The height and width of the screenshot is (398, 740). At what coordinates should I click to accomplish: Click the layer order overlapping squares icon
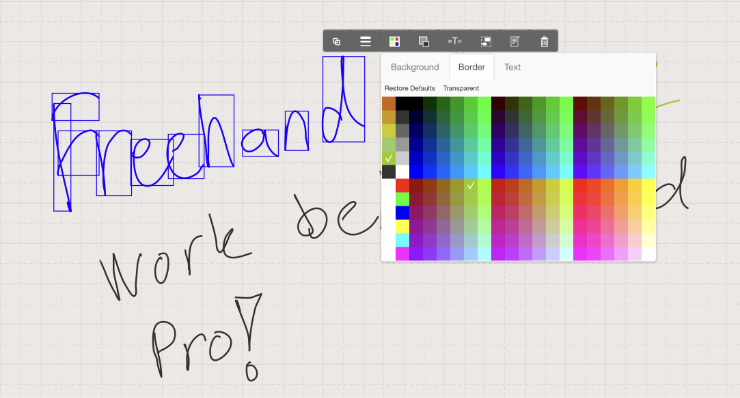424,42
